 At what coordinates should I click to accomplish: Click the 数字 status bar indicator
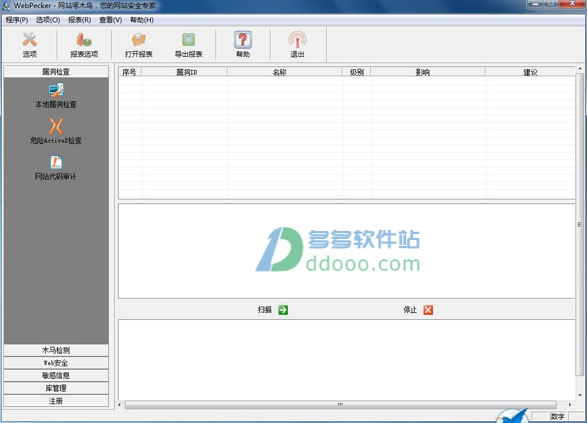(x=557, y=417)
